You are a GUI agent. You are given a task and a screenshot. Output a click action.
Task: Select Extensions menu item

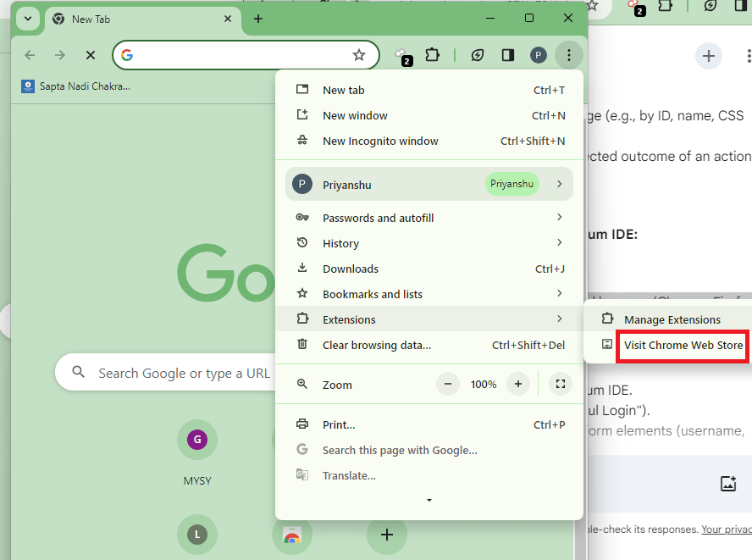429,319
